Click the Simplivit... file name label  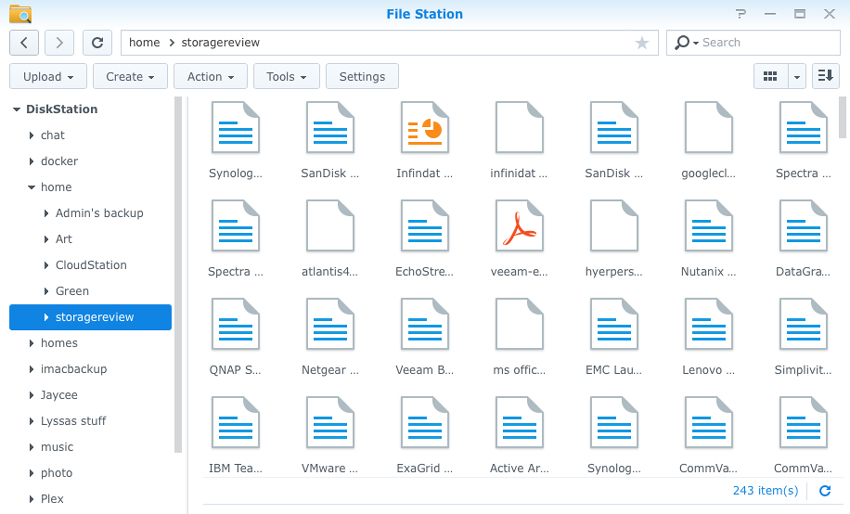[x=803, y=370]
